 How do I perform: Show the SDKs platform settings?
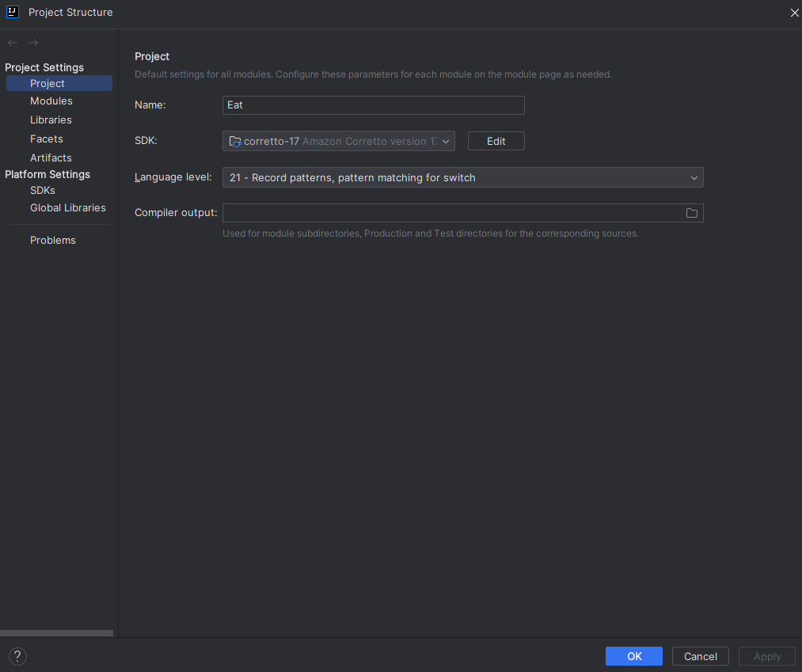(x=43, y=190)
